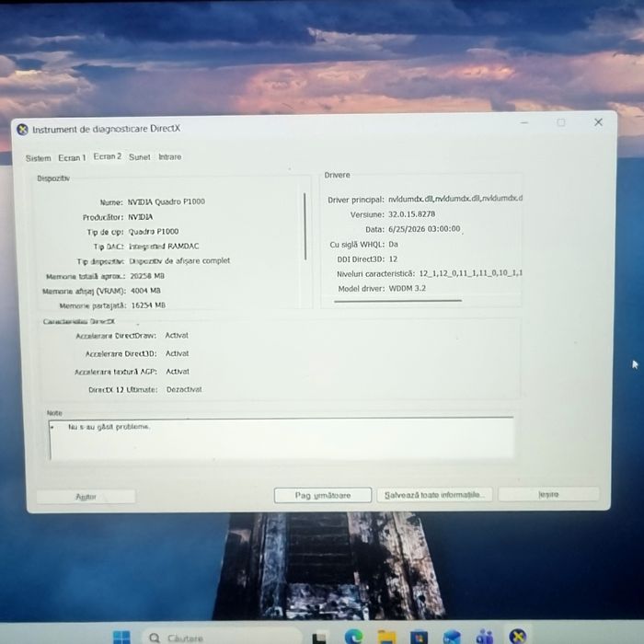The image size is (644, 644).
Task: Switch to the Sistem tab
Action: (x=39, y=158)
